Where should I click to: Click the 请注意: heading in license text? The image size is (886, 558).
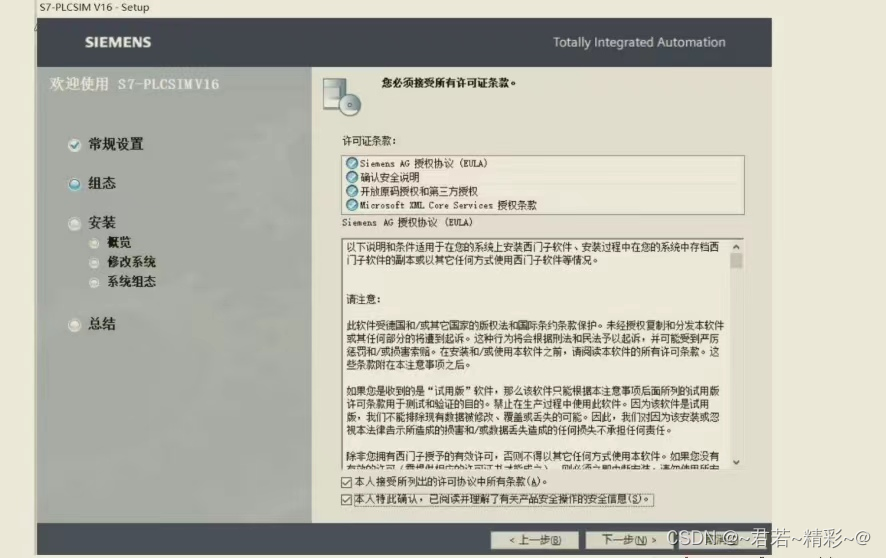click(363, 299)
